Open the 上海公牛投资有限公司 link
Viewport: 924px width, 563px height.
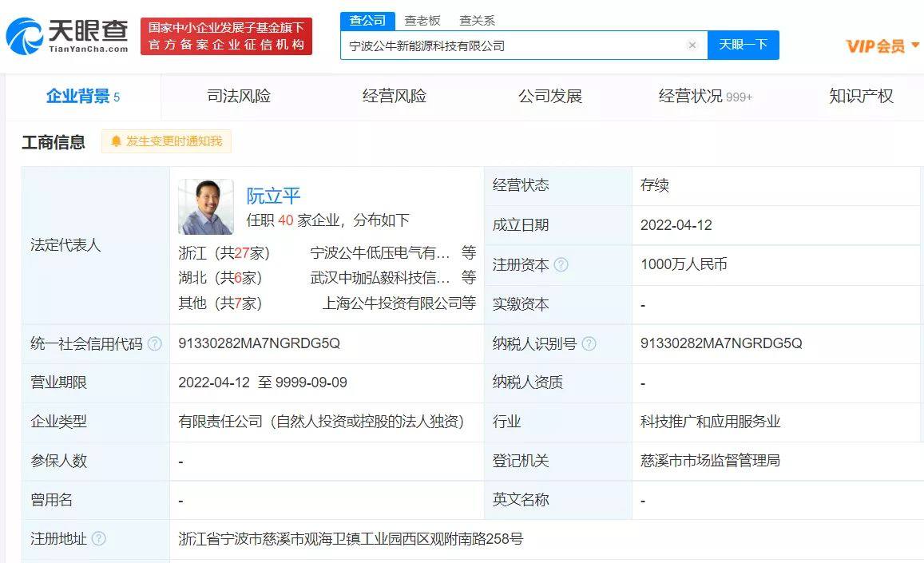pos(392,303)
